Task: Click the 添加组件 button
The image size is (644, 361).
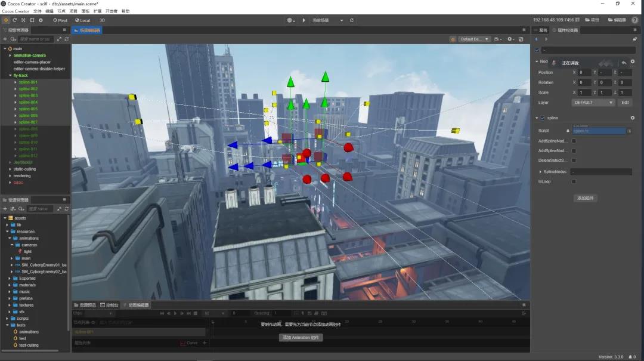Action: coord(586,198)
